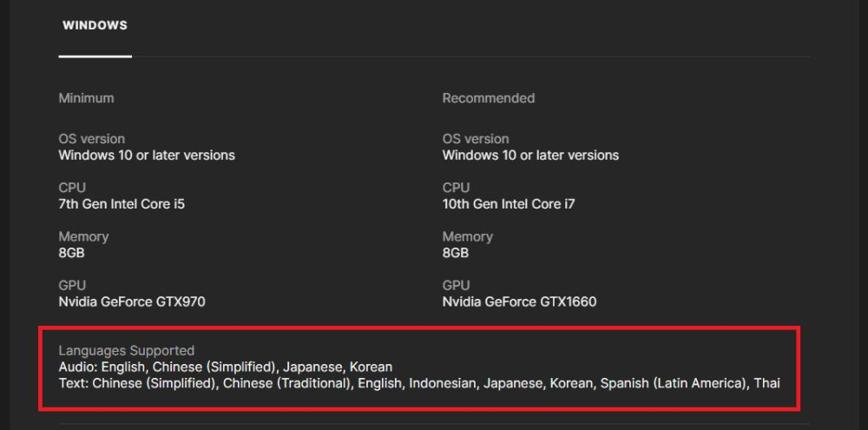Click the recommended OS version label

pyautogui.click(x=475, y=139)
